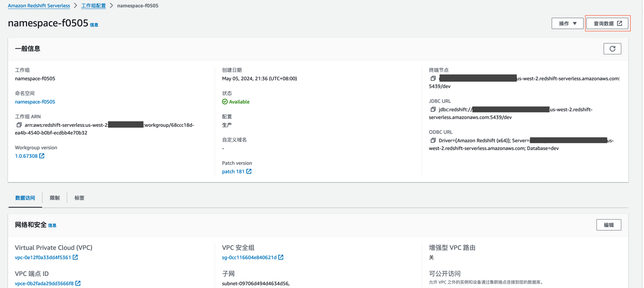Switch to the 标签 tab

[x=79, y=198]
